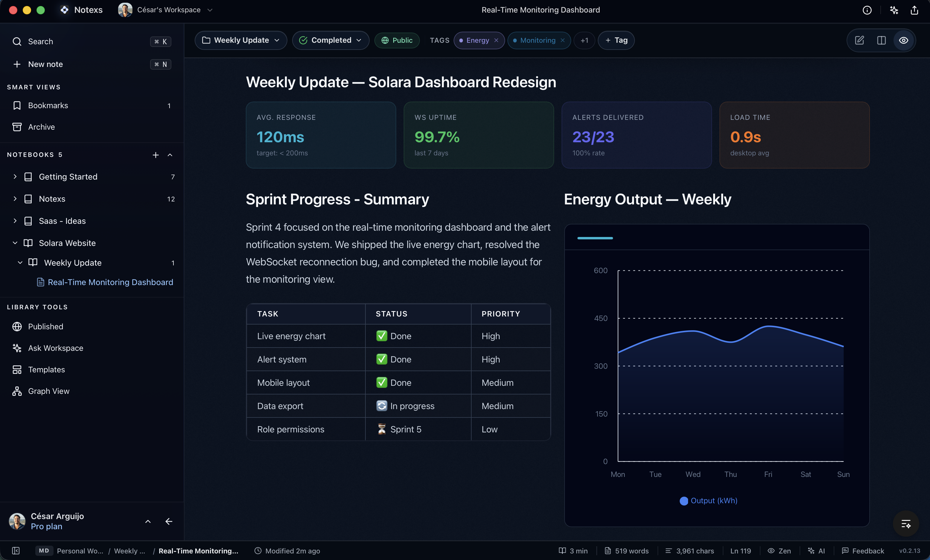Remove the Monitoring tag
This screenshot has width=930, height=560.
click(x=562, y=40)
